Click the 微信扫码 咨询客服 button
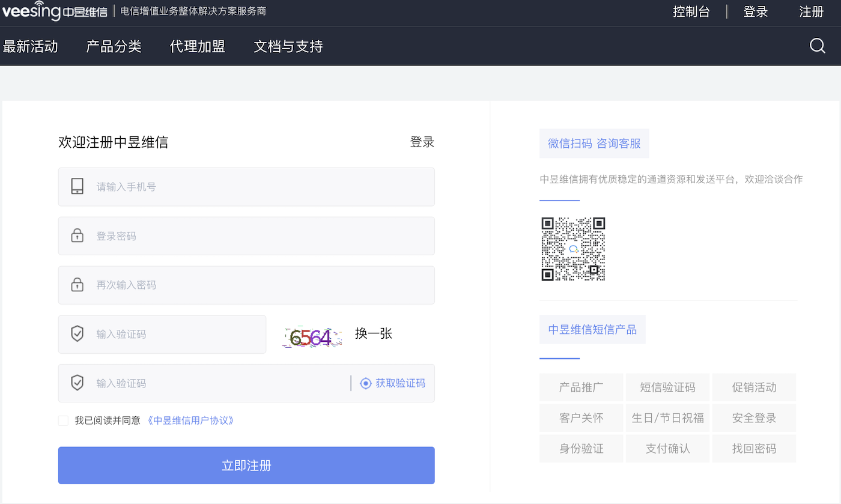This screenshot has height=504, width=841. 594,143
